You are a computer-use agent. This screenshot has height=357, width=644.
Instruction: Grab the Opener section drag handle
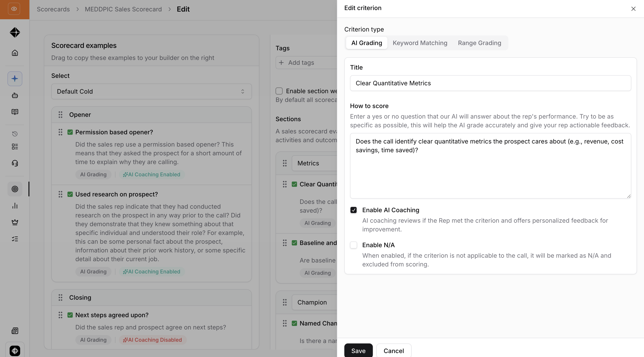(x=60, y=115)
